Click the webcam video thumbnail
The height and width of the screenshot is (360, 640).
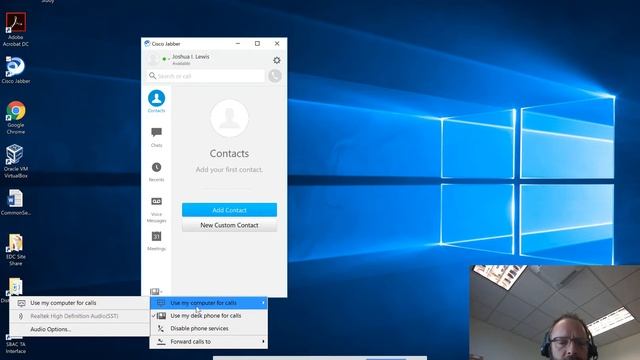556,313
